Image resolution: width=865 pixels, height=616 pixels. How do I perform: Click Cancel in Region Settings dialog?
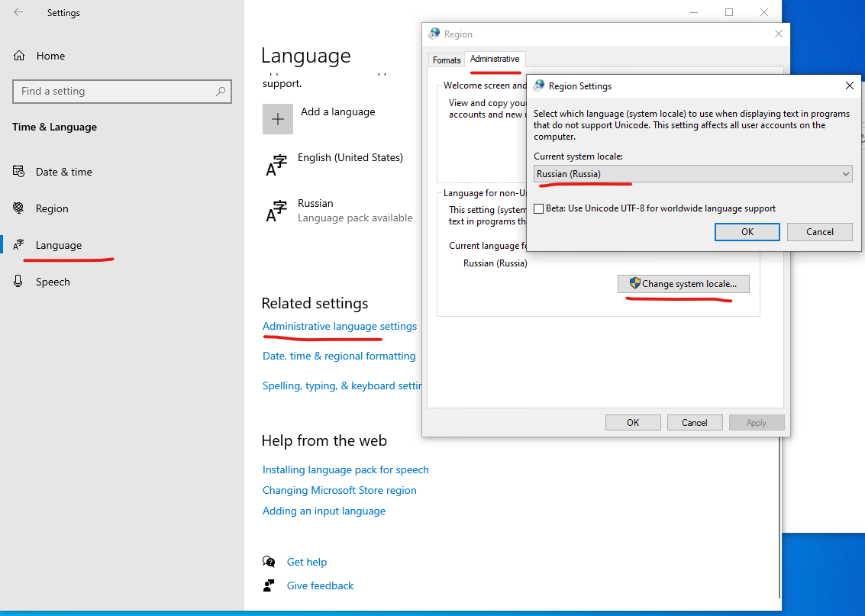tap(820, 231)
